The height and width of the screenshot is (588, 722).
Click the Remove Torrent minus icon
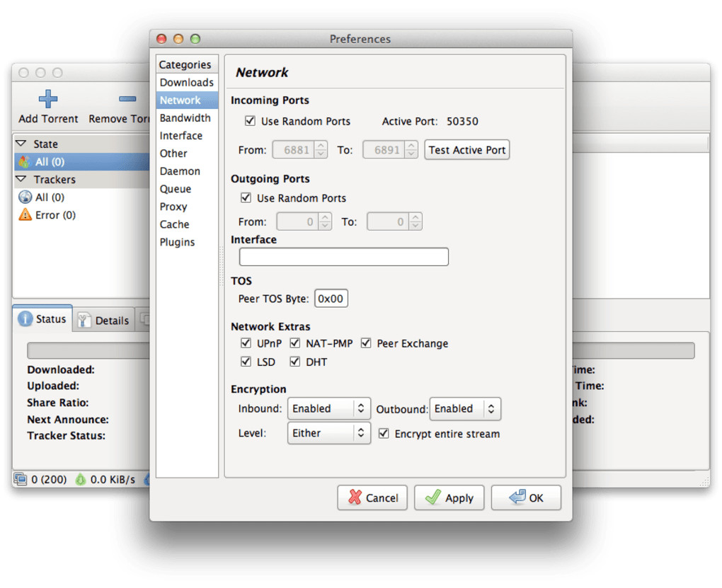[127, 98]
